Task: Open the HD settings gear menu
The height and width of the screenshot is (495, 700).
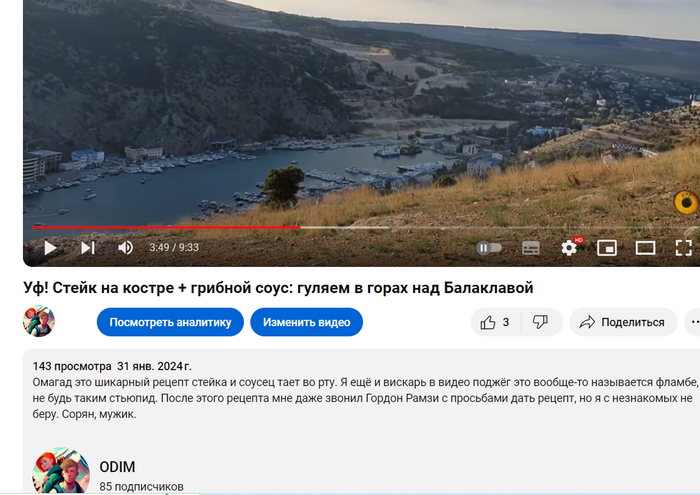Action: point(569,247)
